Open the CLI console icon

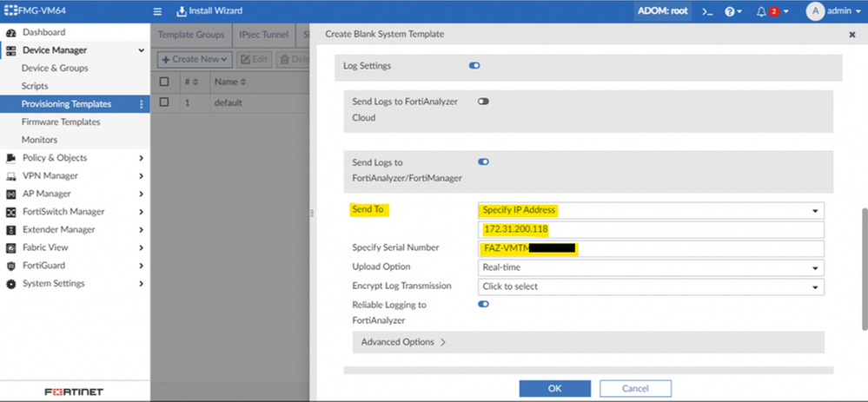click(x=707, y=11)
